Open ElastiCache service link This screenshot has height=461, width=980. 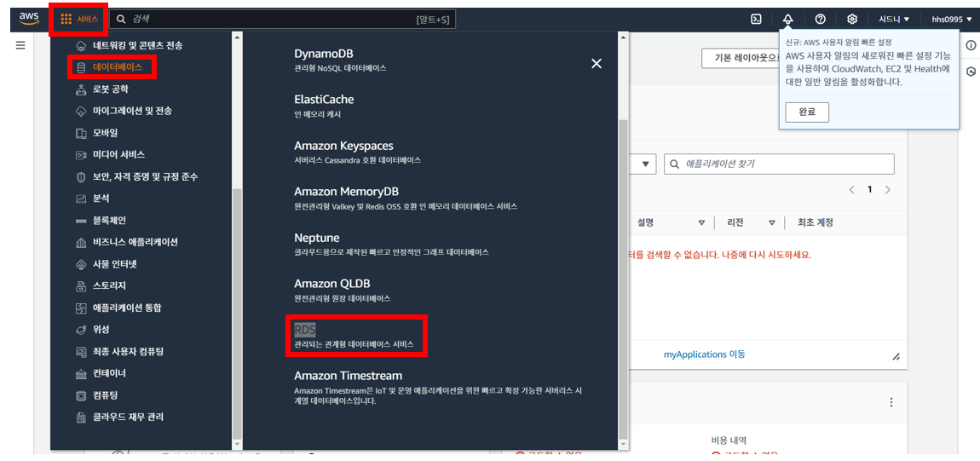pos(325,100)
